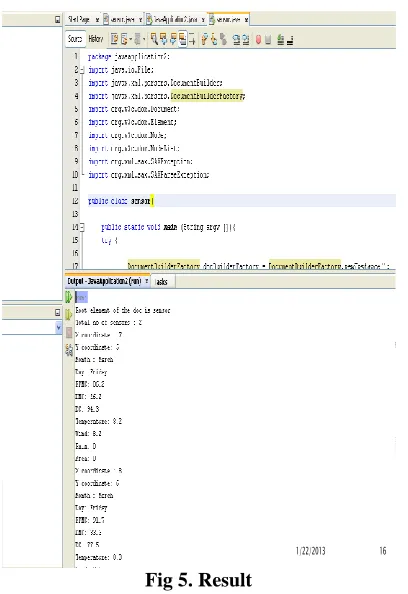Minimize the lower left panel via its icon
The width and height of the screenshot is (408, 594).
tap(57, 313)
